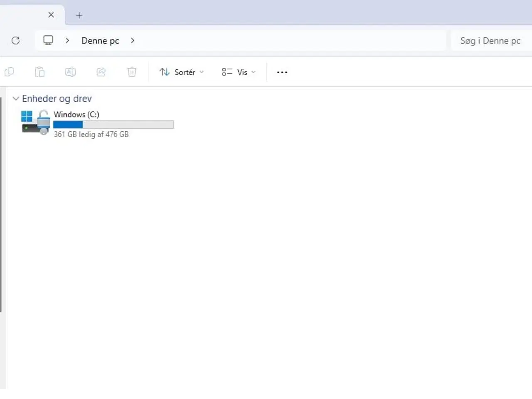Click the Rename toolbar icon
The height and width of the screenshot is (399, 532).
pyautogui.click(x=71, y=72)
